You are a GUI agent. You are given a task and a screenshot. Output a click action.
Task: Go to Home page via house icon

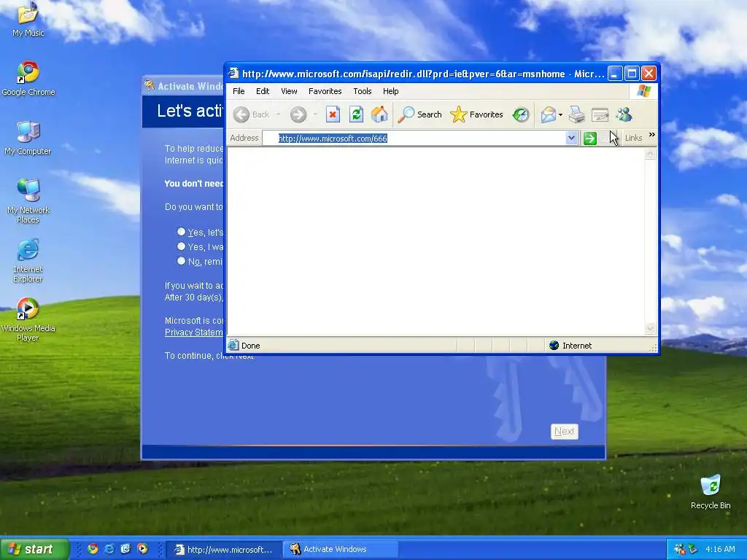[379, 114]
